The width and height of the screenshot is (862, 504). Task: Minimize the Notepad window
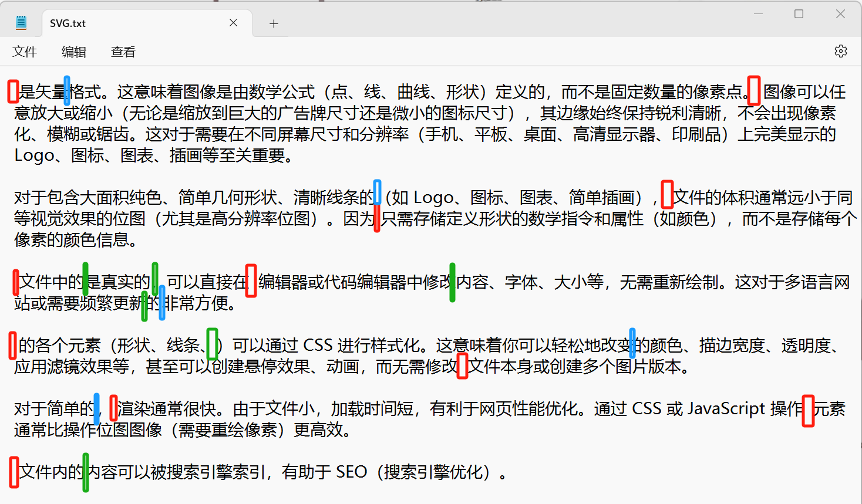[x=757, y=13]
